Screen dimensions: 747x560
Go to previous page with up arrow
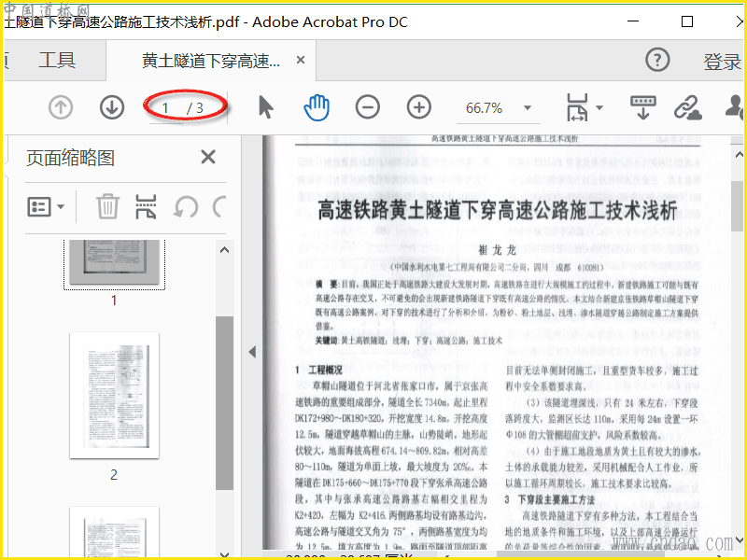click(61, 107)
